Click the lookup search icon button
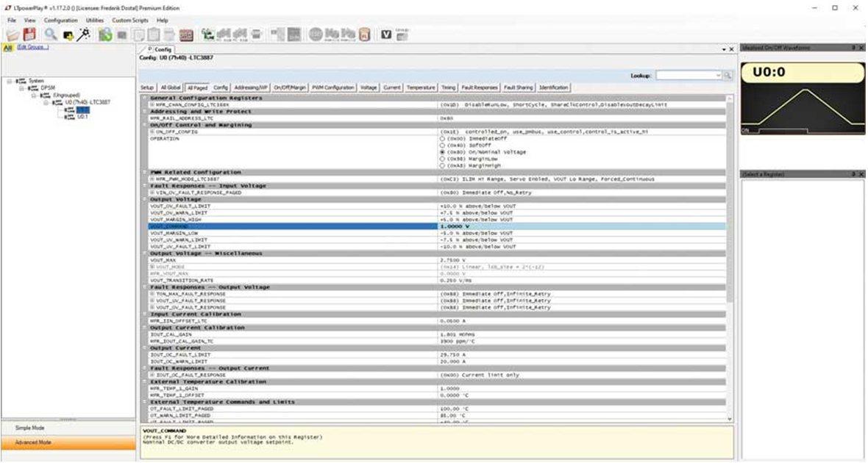The height and width of the screenshot is (463, 868). [x=728, y=75]
